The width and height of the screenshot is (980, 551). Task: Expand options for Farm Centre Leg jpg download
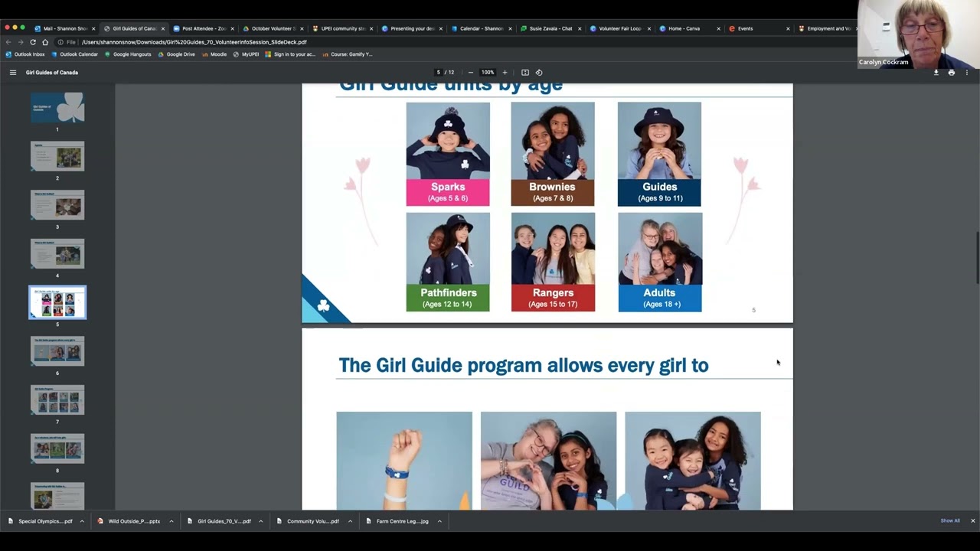click(x=439, y=521)
